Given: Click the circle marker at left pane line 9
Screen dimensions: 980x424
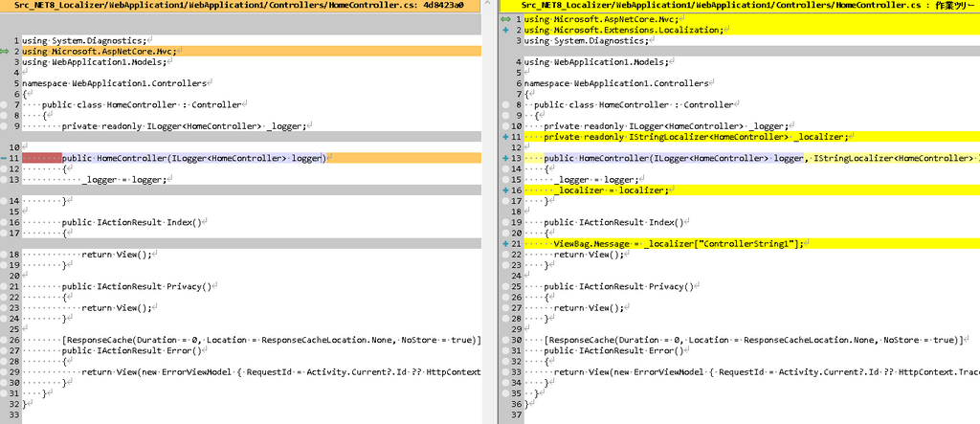Looking at the screenshot, I should click(x=5, y=125).
